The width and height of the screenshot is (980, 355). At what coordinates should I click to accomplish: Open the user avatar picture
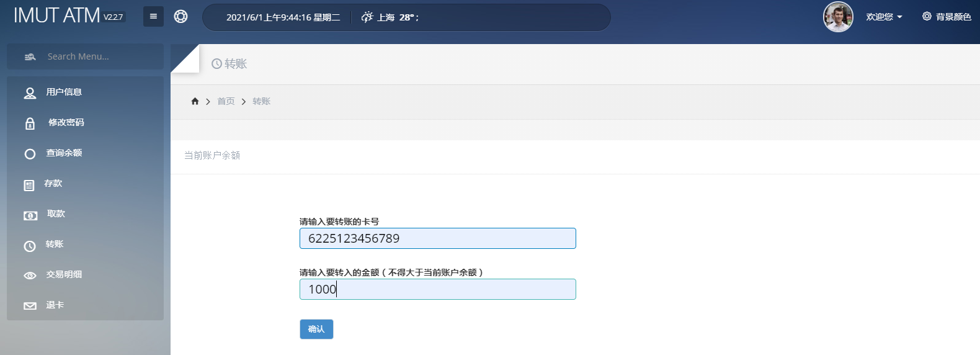pos(838,17)
